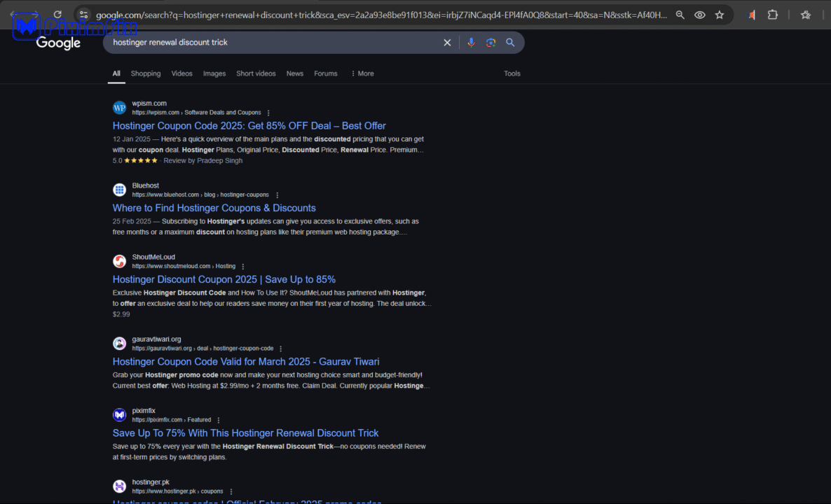Switch to the Images search tab
Viewport: 831px width, 504px height.
tap(214, 73)
